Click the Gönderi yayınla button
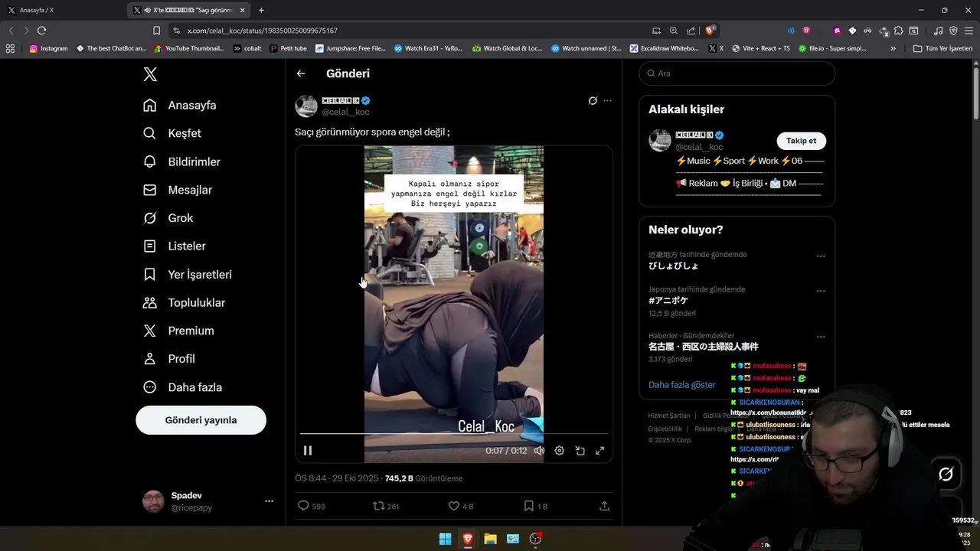Image resolution: width=980 pixels, height=551 pixels. (201, 420)
